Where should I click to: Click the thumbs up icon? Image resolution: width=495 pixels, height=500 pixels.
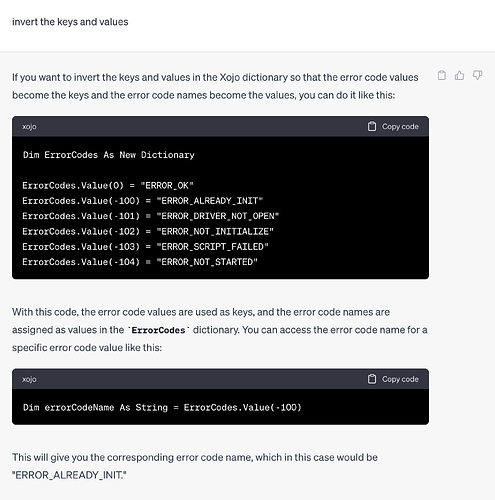pos(459,76)
